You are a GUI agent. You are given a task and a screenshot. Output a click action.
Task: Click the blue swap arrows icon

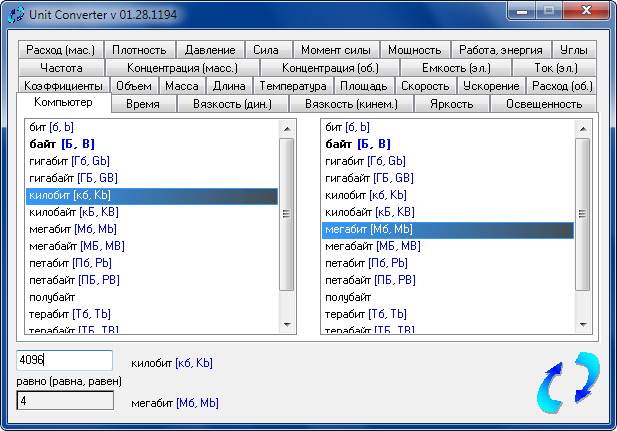[569, 383]
